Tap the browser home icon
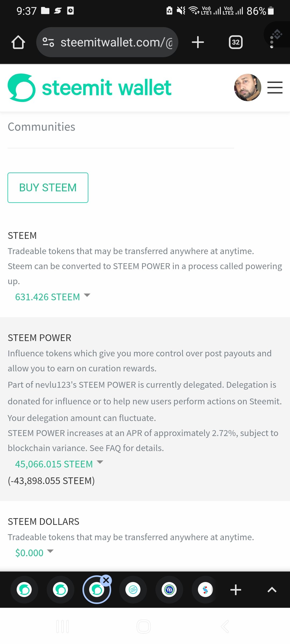 [x=18, y=42]
